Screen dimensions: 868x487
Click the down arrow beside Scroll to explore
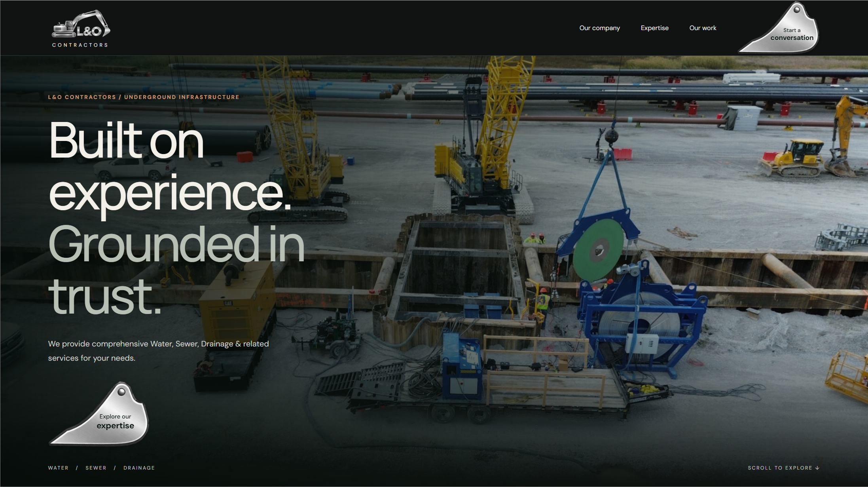coord(817,468)
